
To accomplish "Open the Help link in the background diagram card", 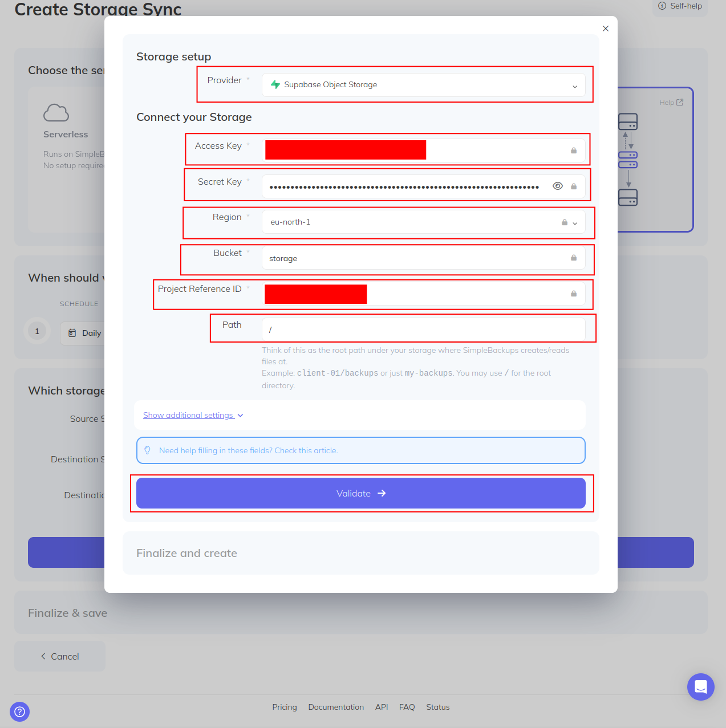I will click(671, 103).
